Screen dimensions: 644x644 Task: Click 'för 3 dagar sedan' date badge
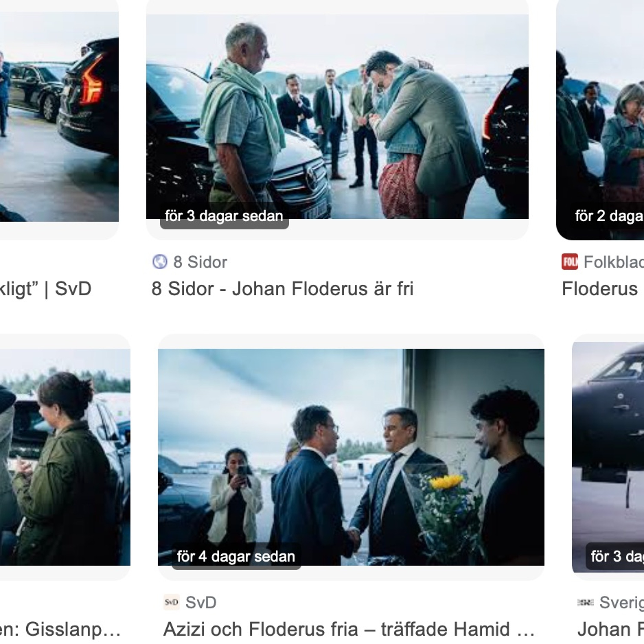(224, 216)
